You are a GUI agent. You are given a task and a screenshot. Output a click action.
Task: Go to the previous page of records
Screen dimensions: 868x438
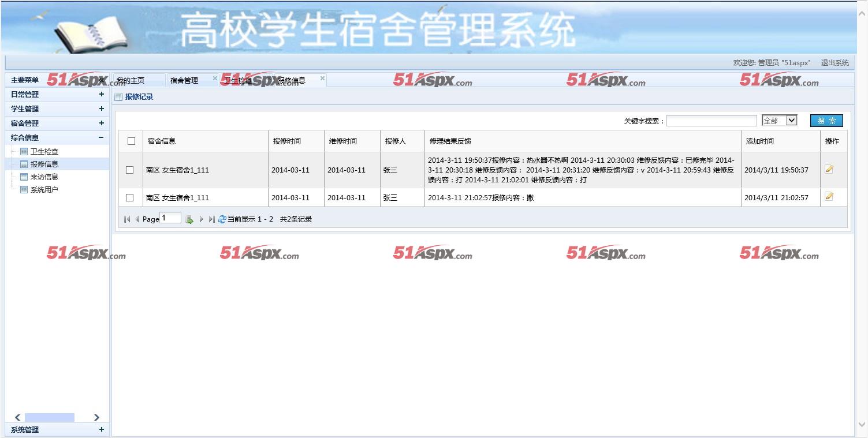137,219
